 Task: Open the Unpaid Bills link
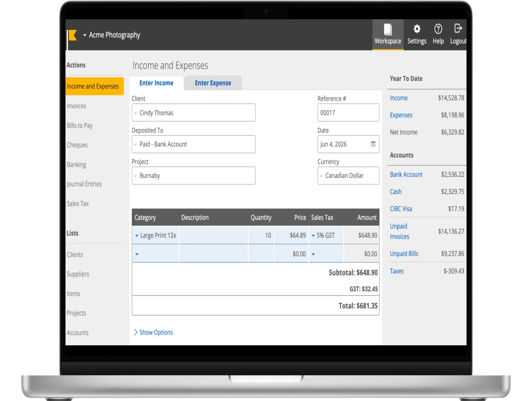tap(404, 254)
